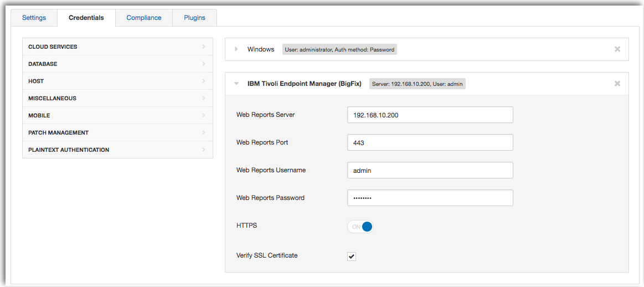Click the Windows credential title
Screen dimensions: 644x287
[x=261, y=49]
